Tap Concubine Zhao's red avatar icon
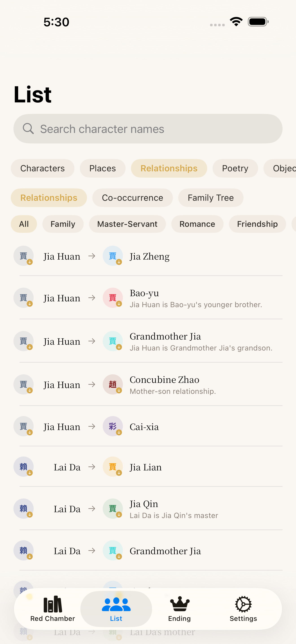296x644 pixels. (x=113, y=384)
